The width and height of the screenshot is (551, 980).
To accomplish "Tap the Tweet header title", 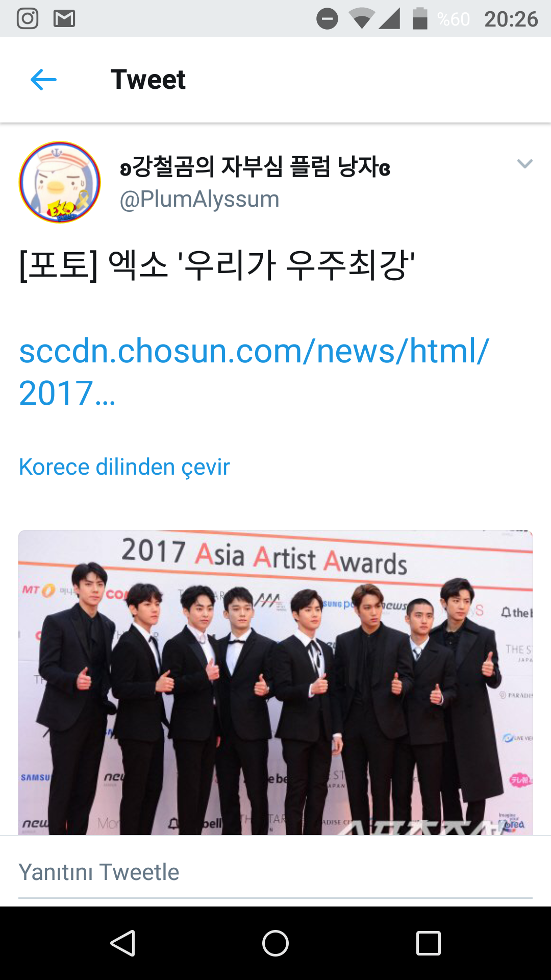I will point(148,80).
